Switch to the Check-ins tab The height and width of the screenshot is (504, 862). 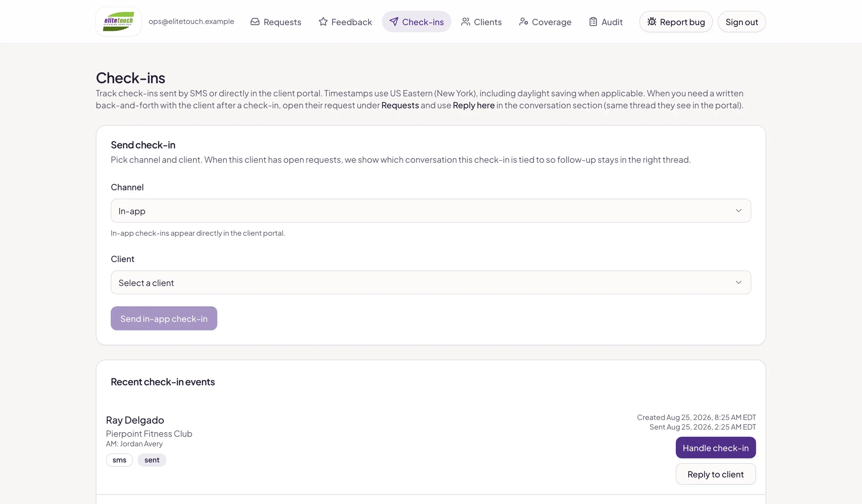417,22
